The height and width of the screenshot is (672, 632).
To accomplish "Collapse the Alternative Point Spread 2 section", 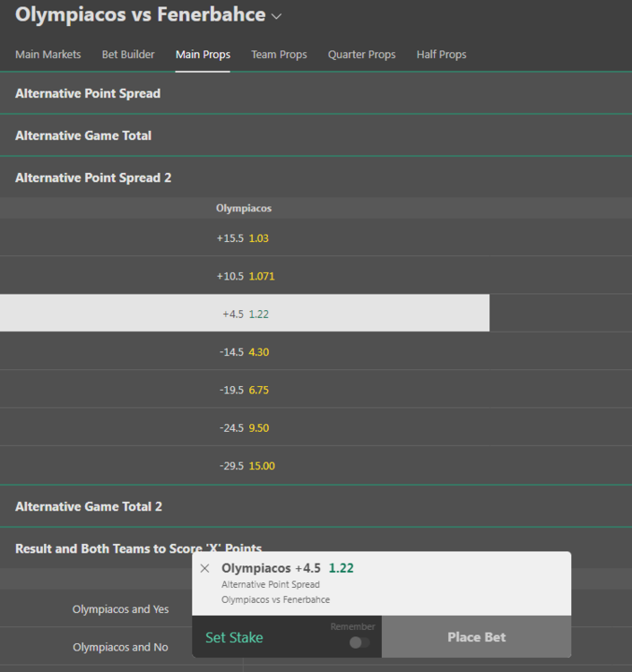I will coord(316,177).
